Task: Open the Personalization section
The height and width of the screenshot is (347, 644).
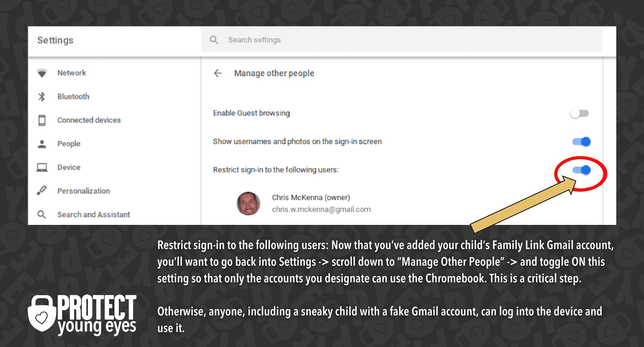Action: pos(83,191)
